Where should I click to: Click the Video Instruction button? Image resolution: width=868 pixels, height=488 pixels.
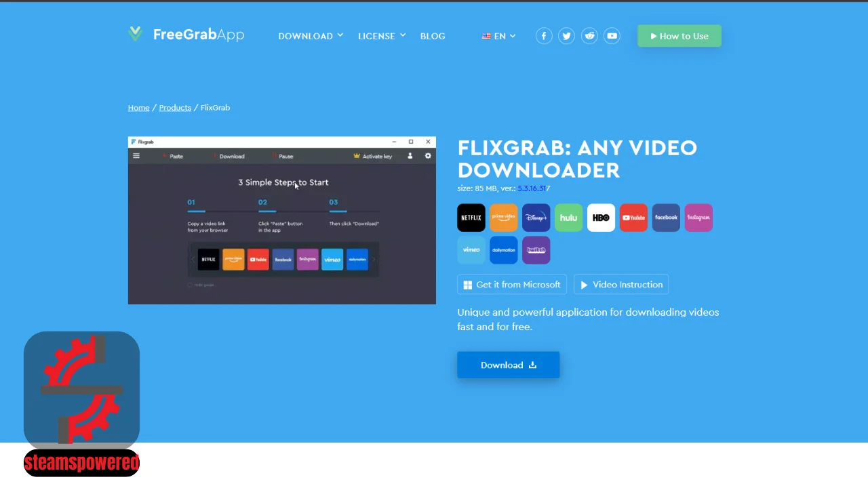point(621,285)
